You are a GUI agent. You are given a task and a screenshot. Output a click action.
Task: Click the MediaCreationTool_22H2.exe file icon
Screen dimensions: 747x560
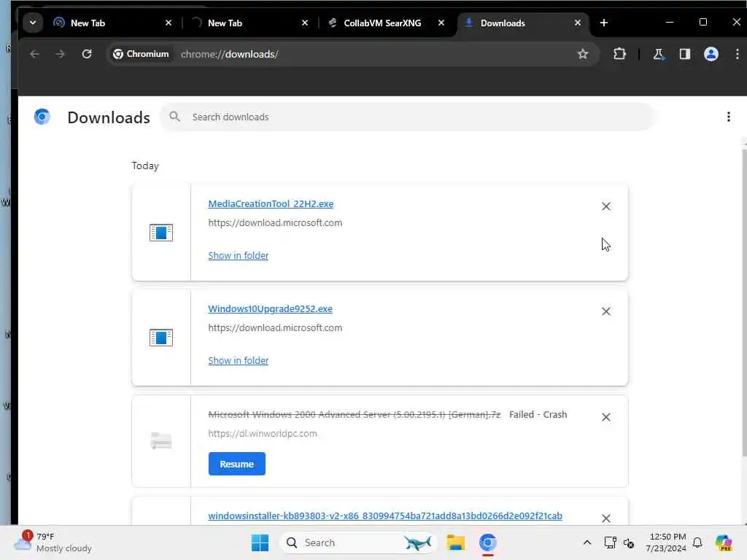(161, 233)
